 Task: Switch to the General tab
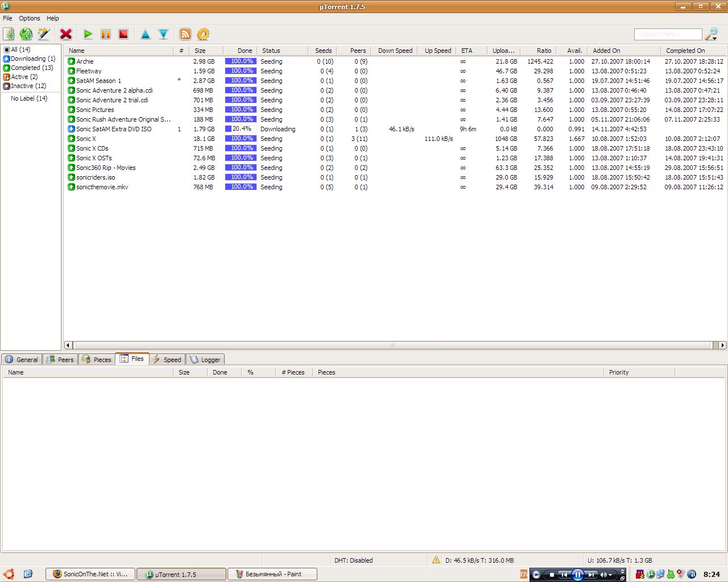(x=22, y=359)
